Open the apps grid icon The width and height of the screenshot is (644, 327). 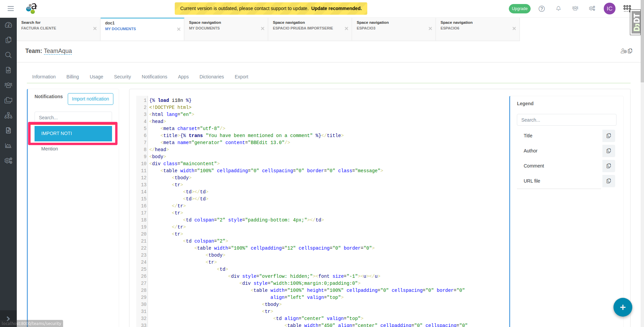click(627, 8)
